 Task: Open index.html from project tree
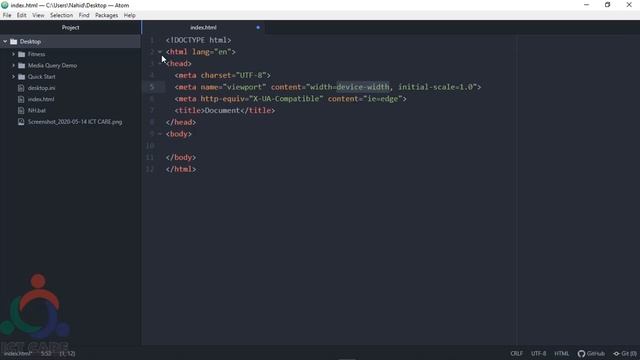[x=41, y=99]
